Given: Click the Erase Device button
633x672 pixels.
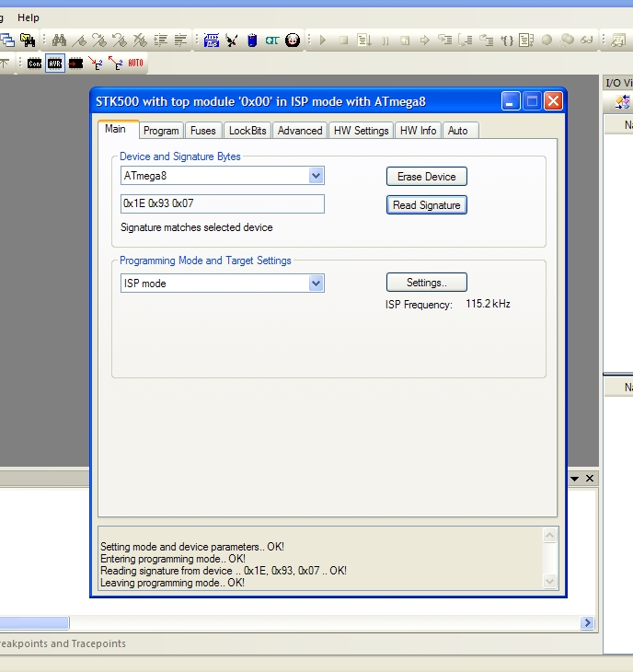Looking at the screenshot, I should (x=427, y=177).
